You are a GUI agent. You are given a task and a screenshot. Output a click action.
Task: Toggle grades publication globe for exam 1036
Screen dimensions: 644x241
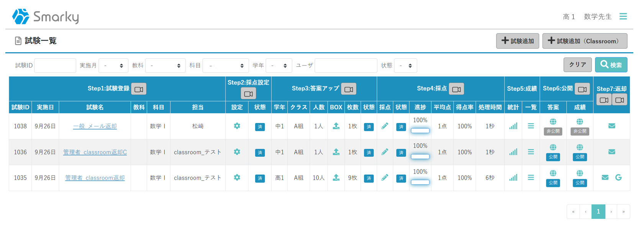coord(580,148)
